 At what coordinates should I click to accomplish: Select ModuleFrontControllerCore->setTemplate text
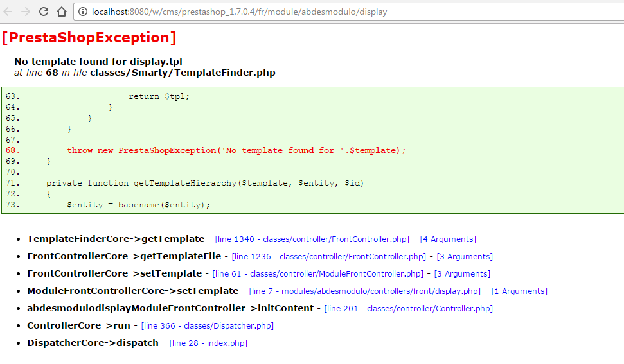(x=133, y=291)
